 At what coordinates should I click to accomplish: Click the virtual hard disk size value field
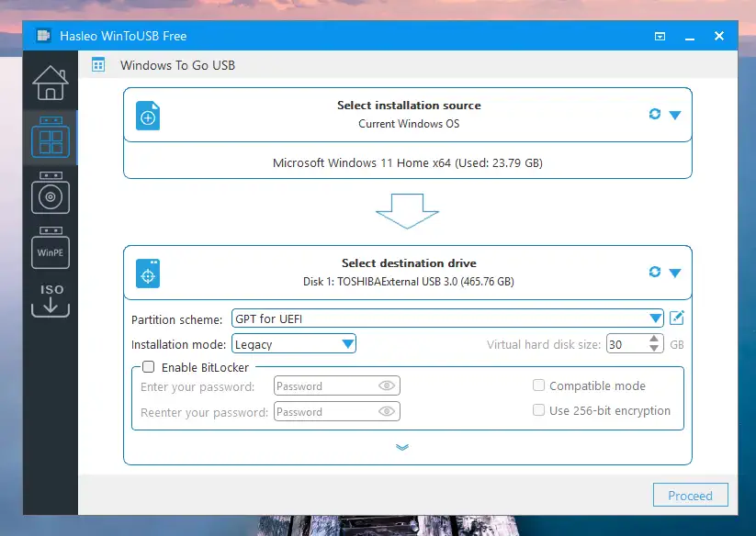coord(626,344)
